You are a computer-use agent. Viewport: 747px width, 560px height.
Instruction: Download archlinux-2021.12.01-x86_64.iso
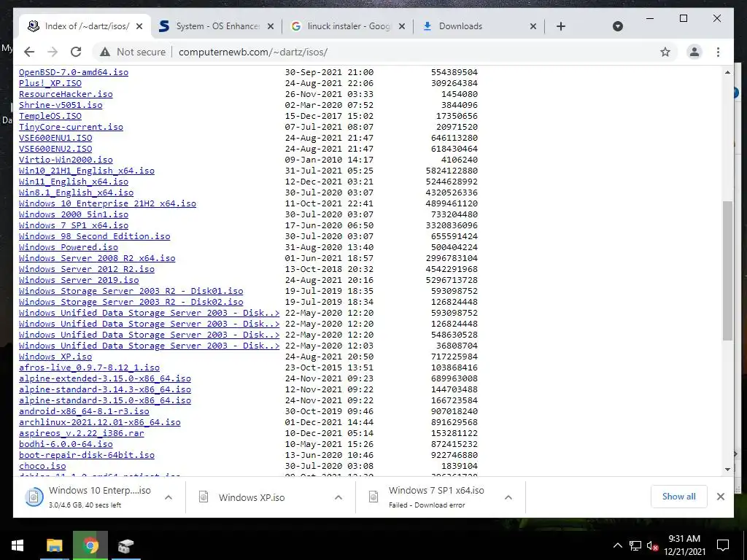point(99,423)
